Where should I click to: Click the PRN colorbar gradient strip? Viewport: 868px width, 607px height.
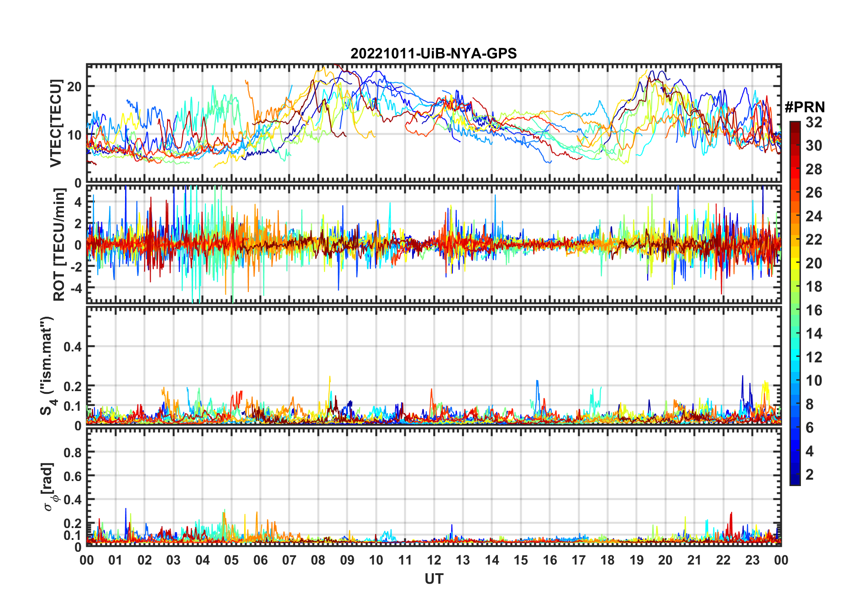pyautogui.click(x=795, y=303)
